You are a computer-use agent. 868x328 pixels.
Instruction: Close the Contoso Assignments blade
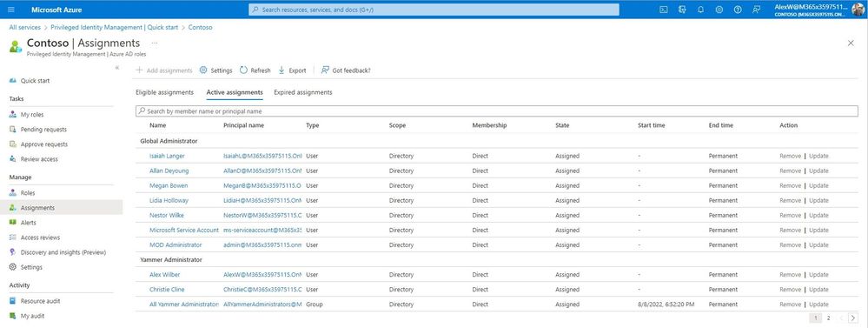click(851, 44)
